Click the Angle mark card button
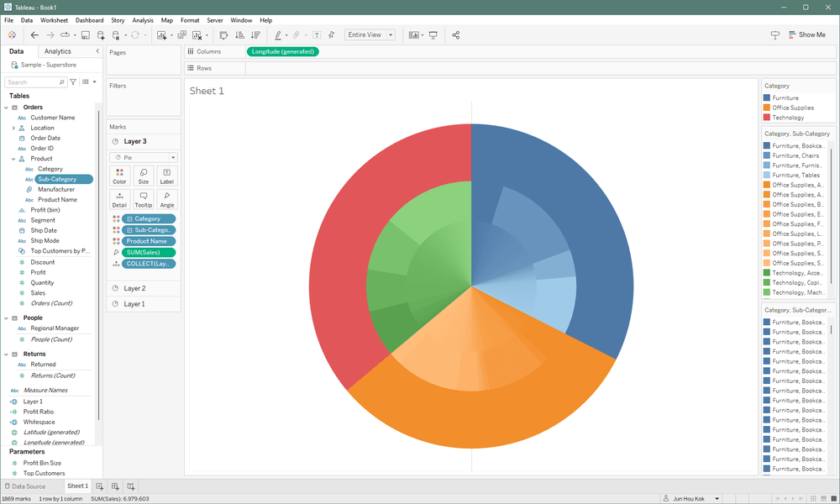The width and height of the screenshot is (840, 504). (x=167, y=199)
